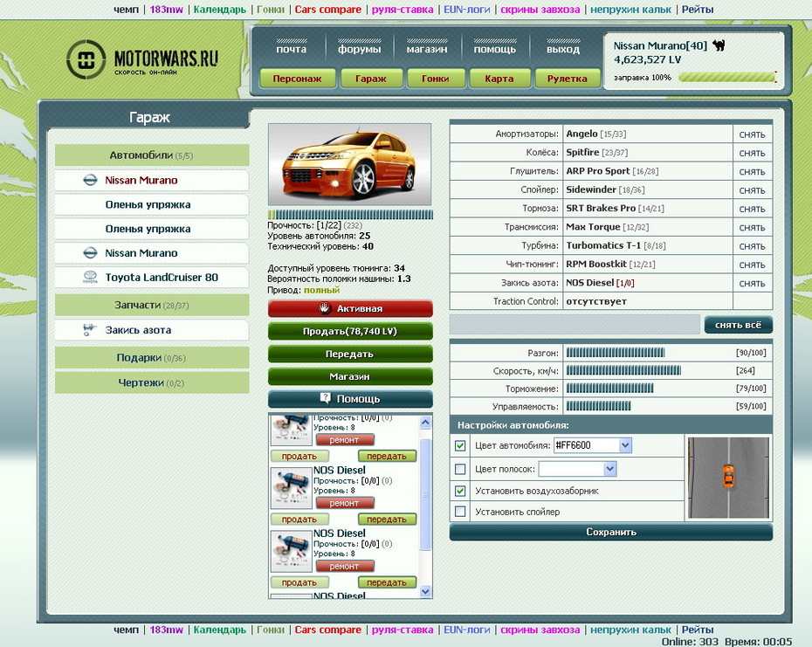Open the green Гонки tab
The image size is (812, 647).
[x=435, y=79]
